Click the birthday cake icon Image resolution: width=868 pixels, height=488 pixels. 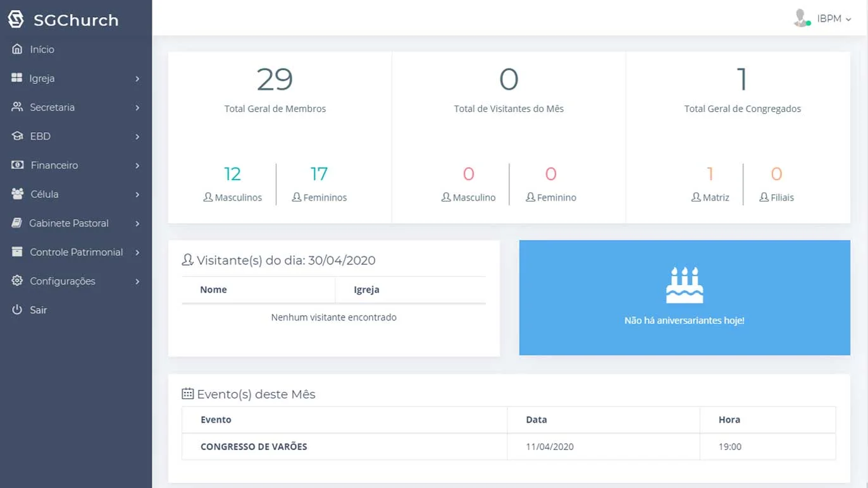[685, 285]
